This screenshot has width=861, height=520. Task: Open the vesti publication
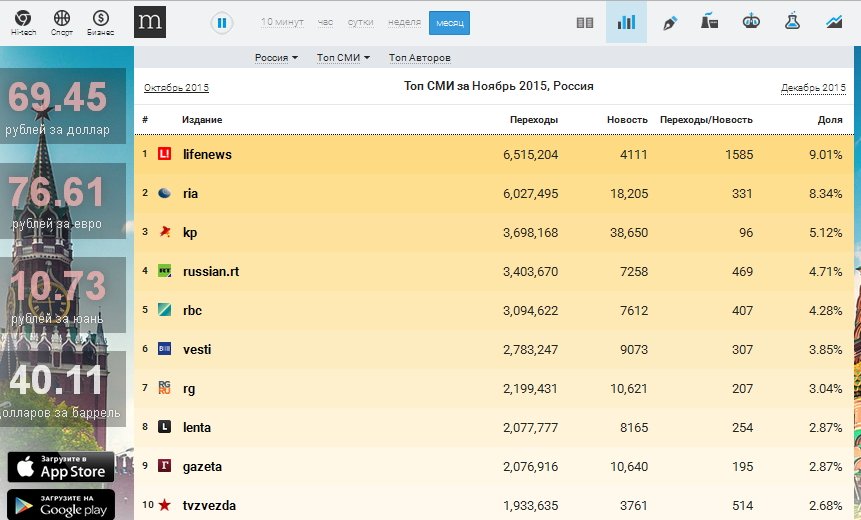click(197, 349)
